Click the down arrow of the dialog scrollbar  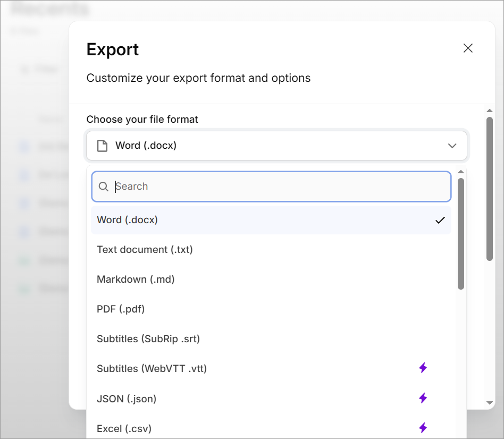click(490, 403)
